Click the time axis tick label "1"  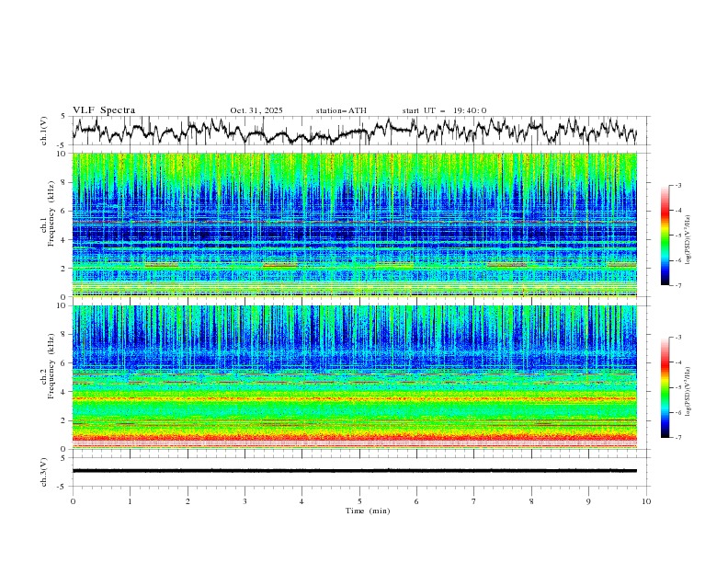(130, 501)
